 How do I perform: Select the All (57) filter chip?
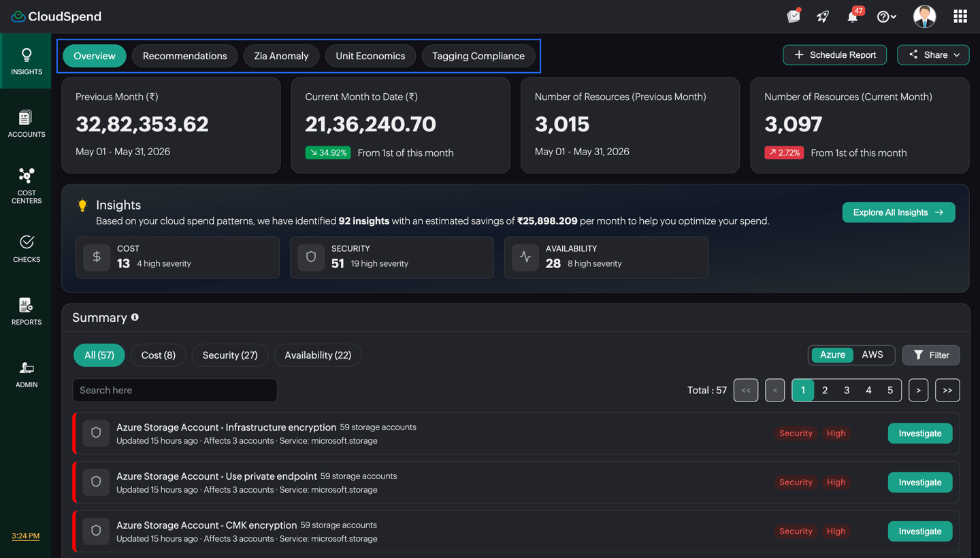click(99, 355)
